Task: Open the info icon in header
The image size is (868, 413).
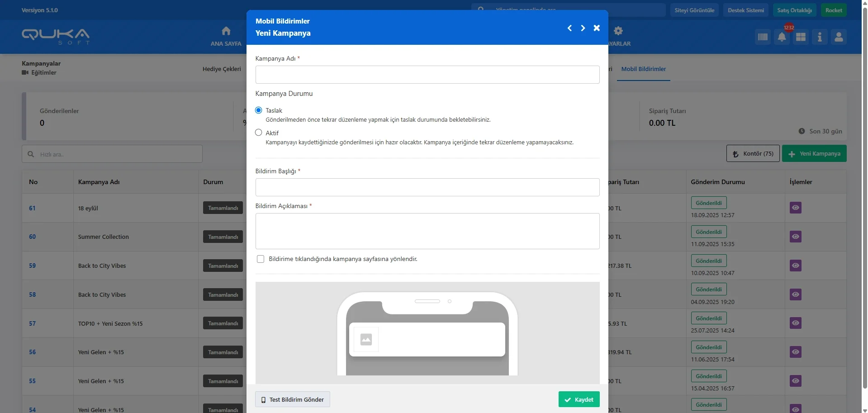Action: 820,37
